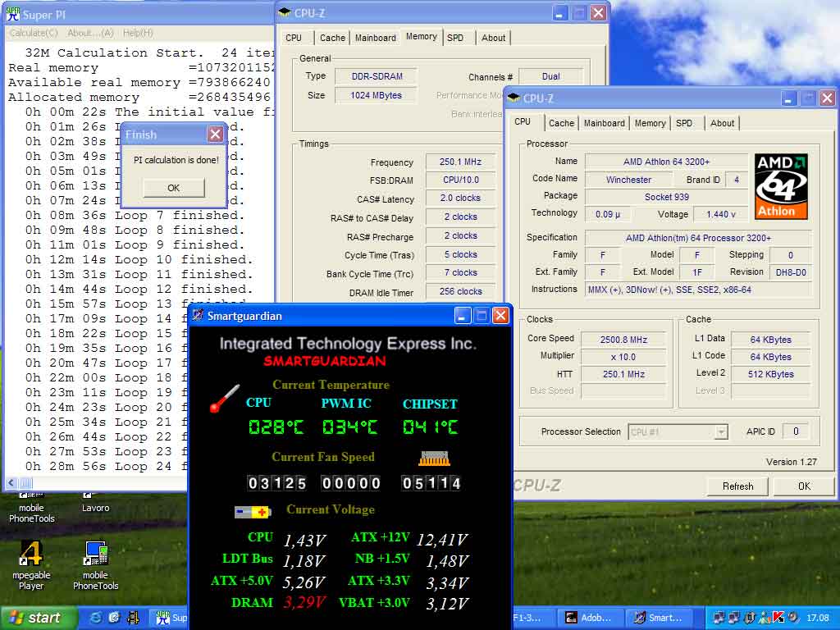Click the red DRAM voltage 3,29V

(x=304, y=603)
